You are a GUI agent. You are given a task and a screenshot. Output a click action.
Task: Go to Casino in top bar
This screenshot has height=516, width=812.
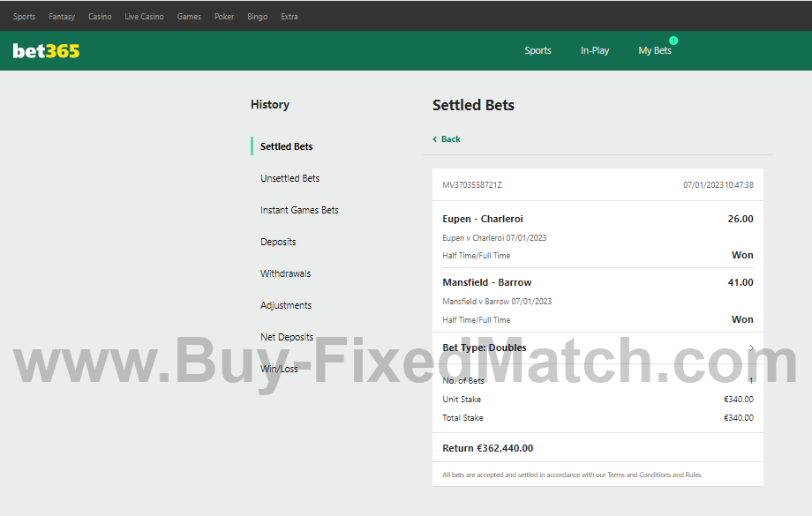click(100, 17)
